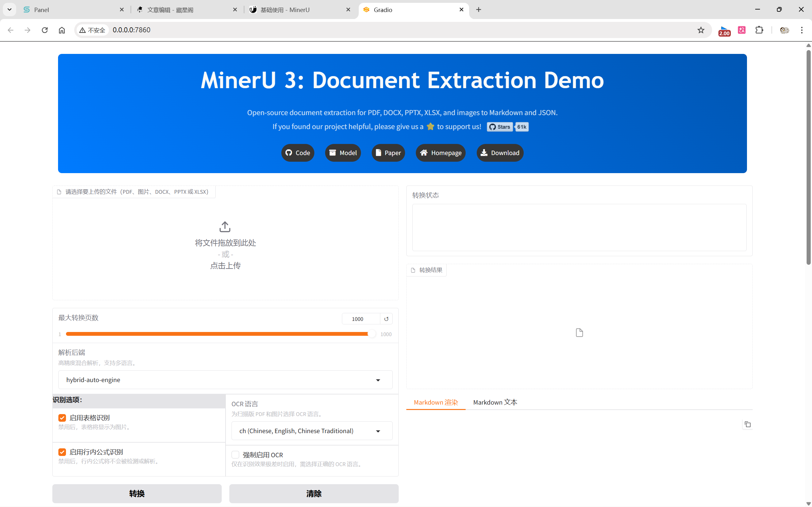
Task: Switch to the Markdown 文本 tab
Action: point(495,402)
